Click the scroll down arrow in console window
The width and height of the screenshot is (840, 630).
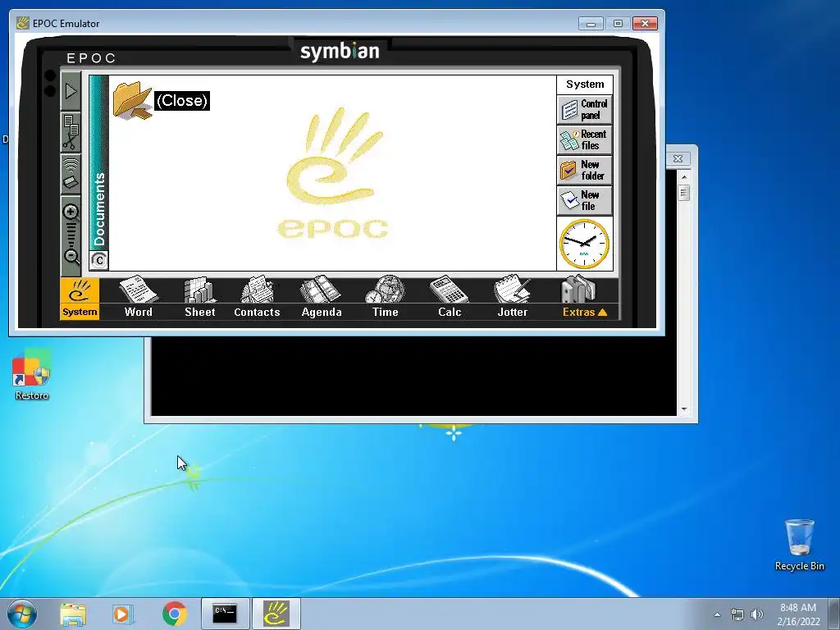[683, 409]
